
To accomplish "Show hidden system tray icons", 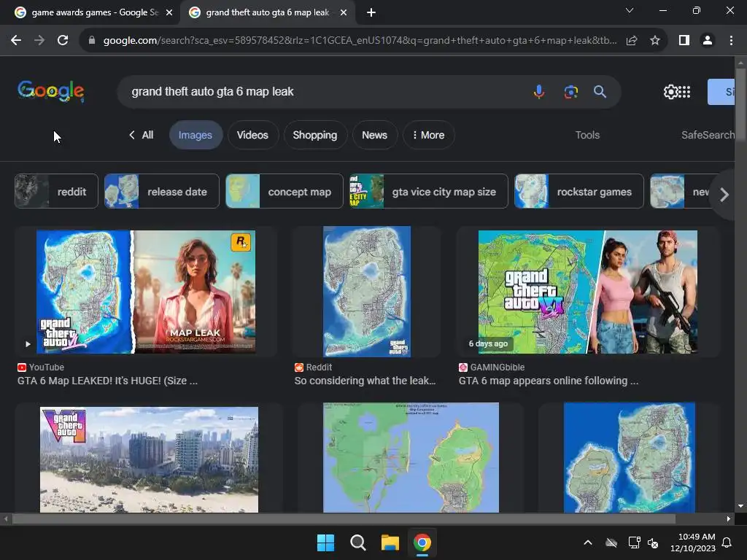I will 588,542.
